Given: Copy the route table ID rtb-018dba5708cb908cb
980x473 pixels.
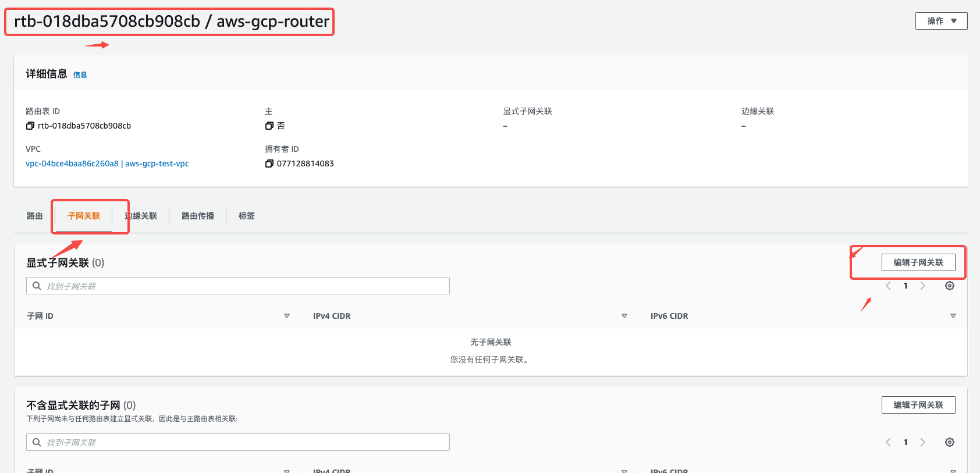Looking at the screenshot, I should click(30, 126).
